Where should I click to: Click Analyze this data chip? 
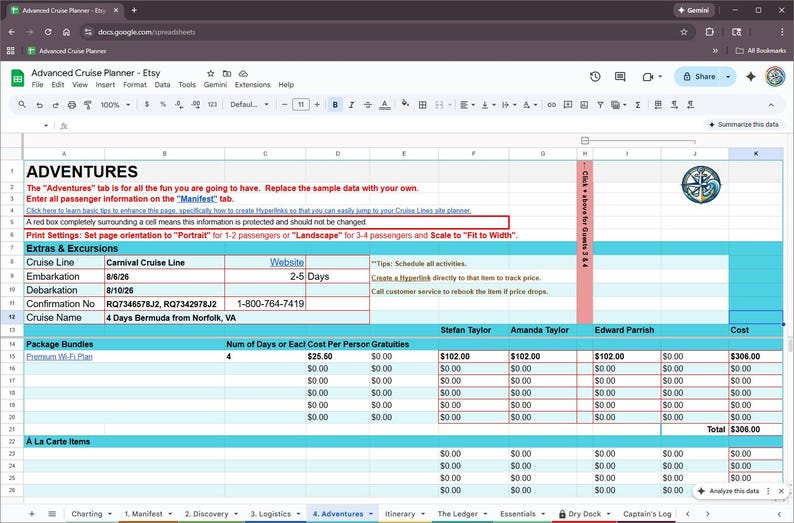pos(728,491)
